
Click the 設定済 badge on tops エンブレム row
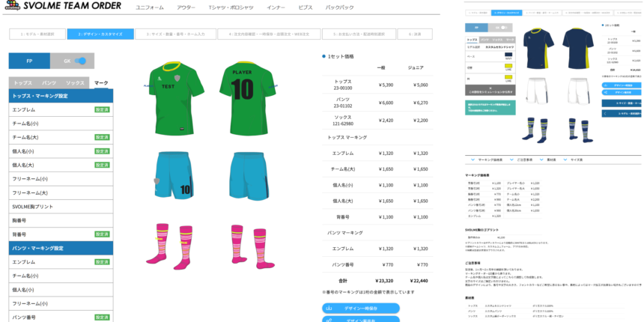click(x=103, y=109)
